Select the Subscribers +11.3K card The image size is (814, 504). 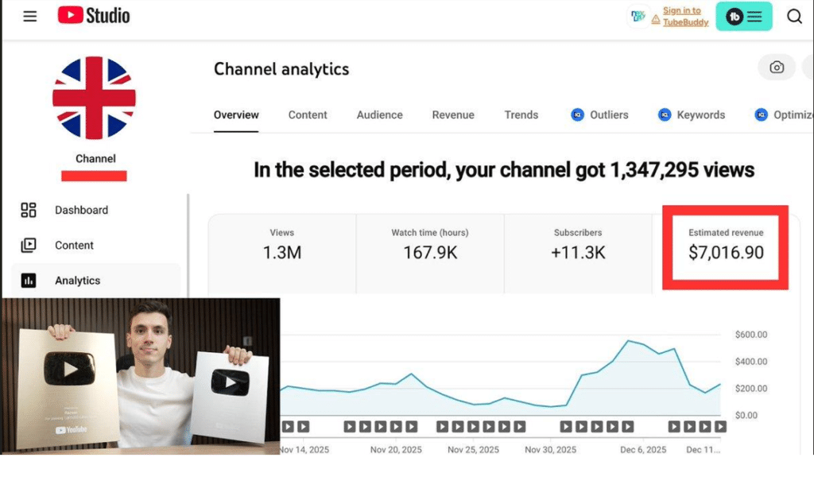(x=578, y=254)
